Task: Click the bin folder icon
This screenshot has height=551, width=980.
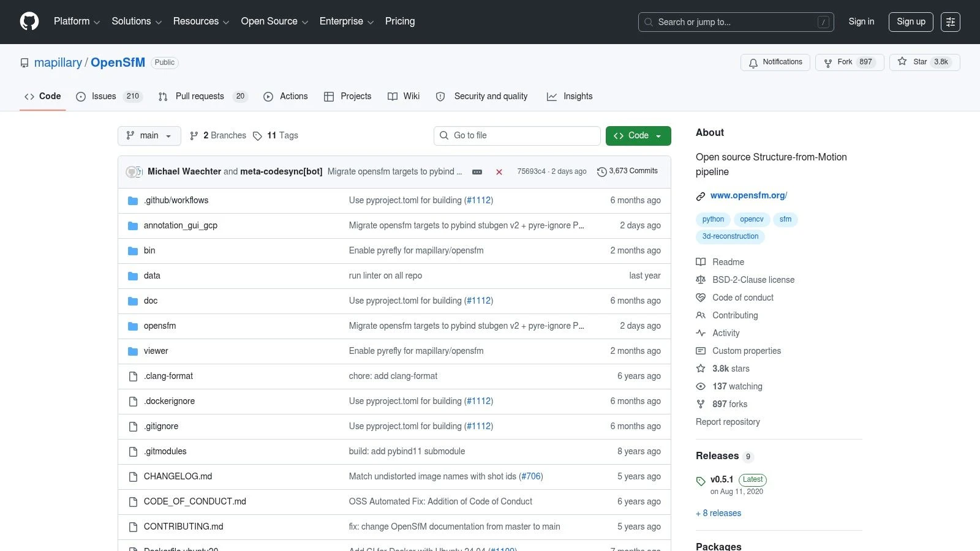Action: coord(133,251)
